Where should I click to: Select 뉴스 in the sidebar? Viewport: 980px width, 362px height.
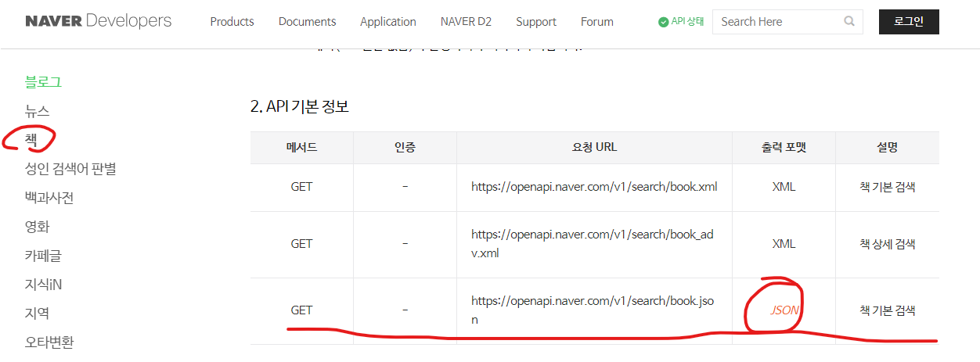(x=37, y=111)
